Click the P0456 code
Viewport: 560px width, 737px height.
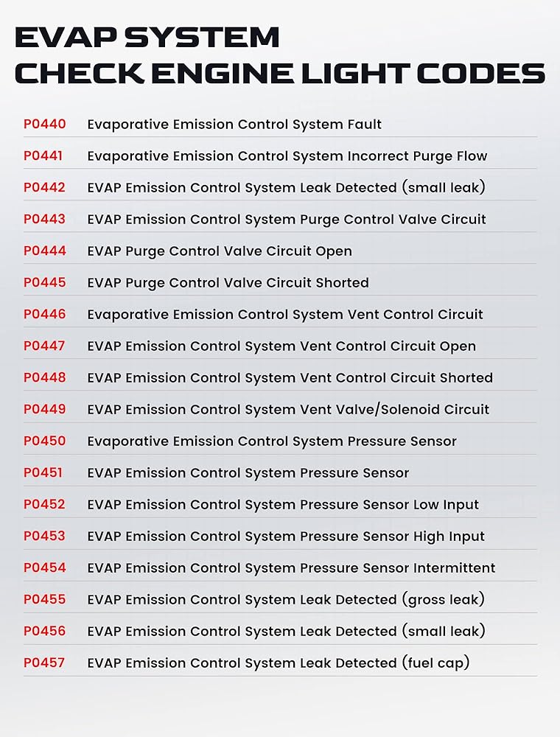(x=44, y=632)
